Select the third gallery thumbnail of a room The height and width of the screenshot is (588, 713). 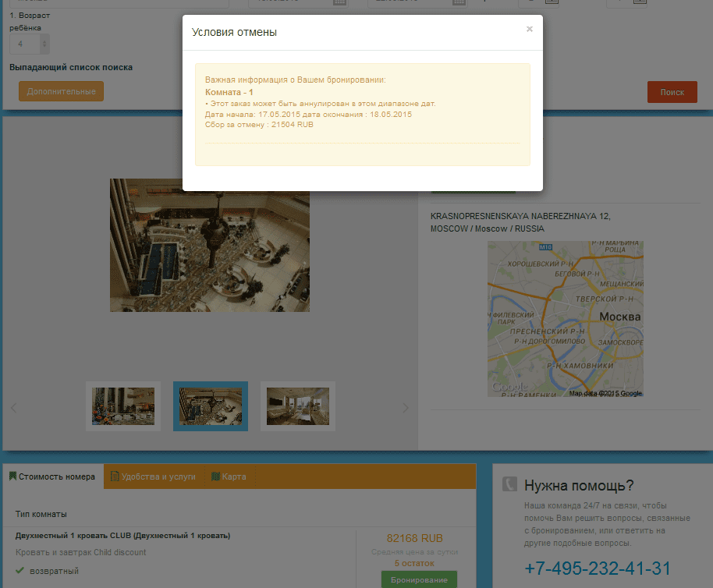(298, 406)
